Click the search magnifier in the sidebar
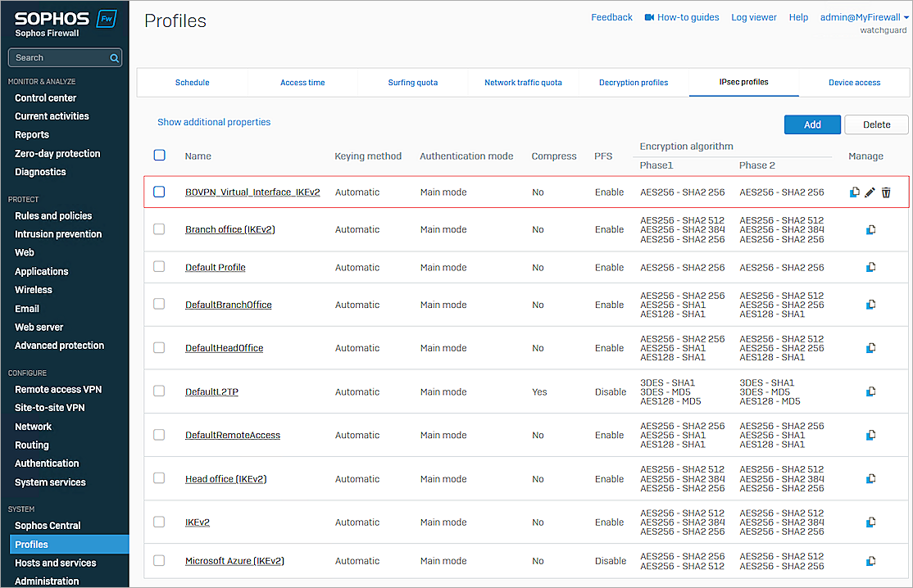 (116, 57)
